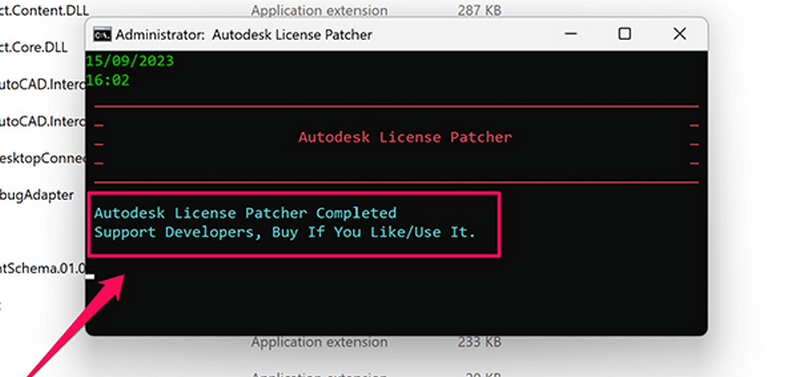Click the 287 KB file size cell

[x=479, y=10]
